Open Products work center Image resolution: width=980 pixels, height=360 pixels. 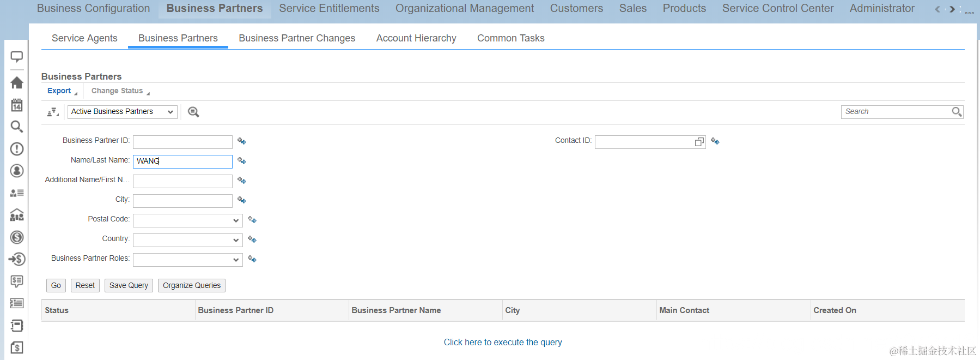pyautogui.click(x=684, y=8)
